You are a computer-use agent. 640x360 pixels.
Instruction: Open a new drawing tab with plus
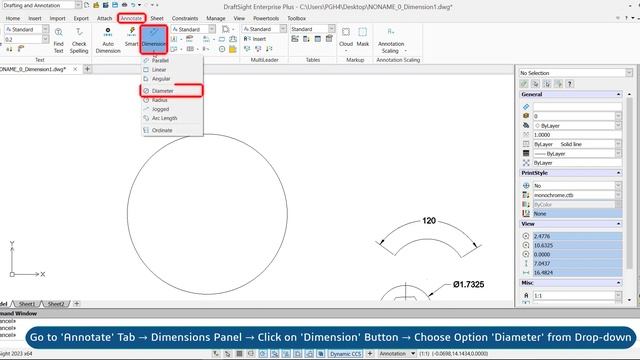pos(87,69)
